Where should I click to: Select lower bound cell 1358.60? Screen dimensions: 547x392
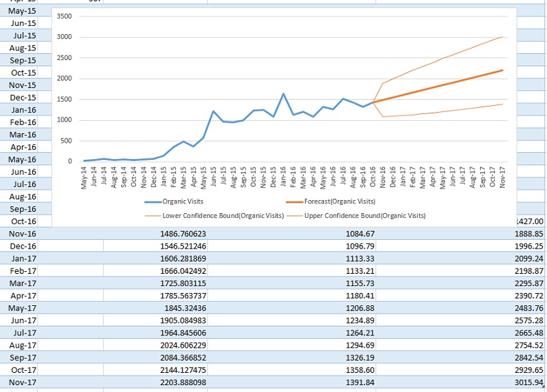tap(292, 369)
